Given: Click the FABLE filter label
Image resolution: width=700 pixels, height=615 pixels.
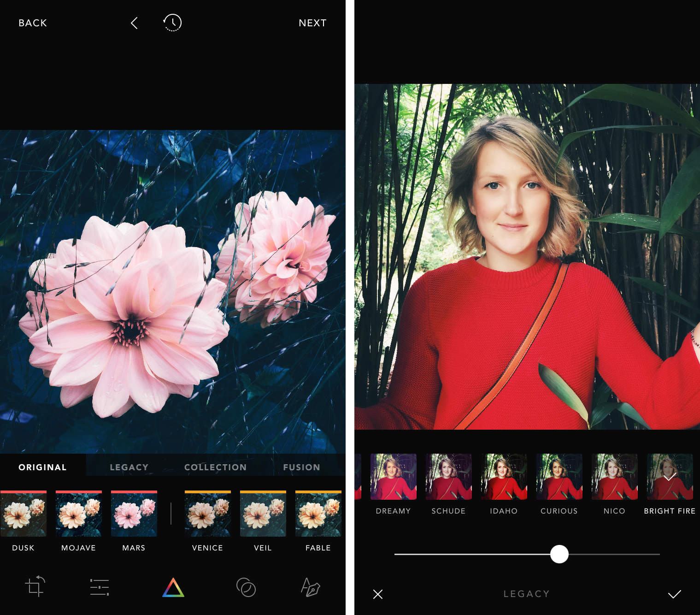Looking at the screenshot, I should (x=318, y=548).
